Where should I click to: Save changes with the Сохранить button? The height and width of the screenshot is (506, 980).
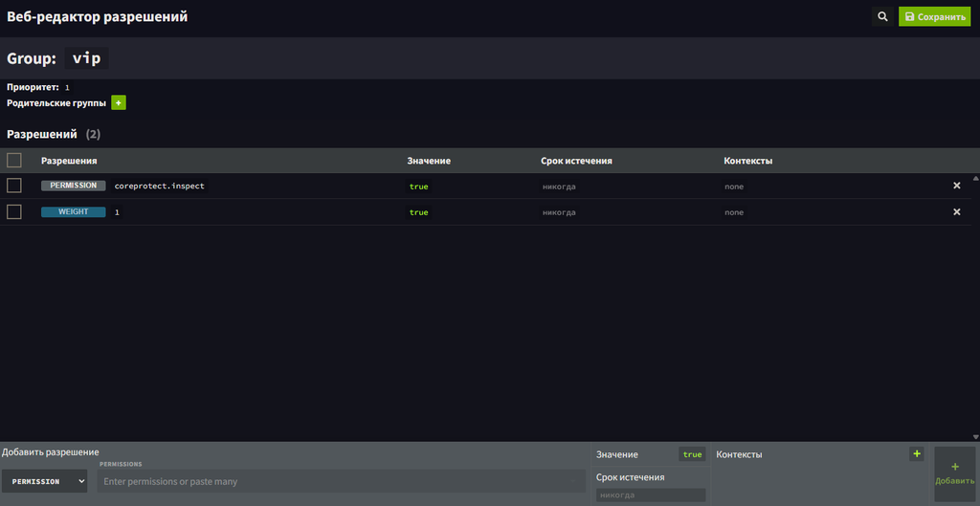click(x=934, y=17)
